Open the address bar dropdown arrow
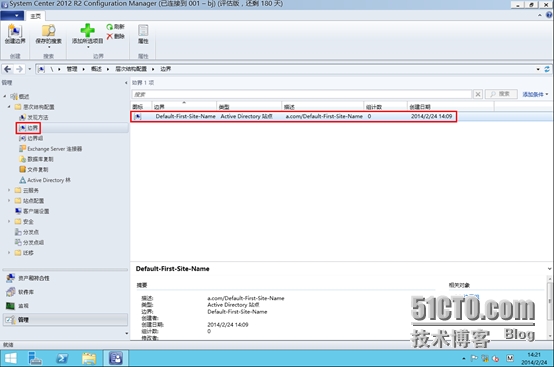The width and height of the screenshot is (554, 367). click(538, 69)
